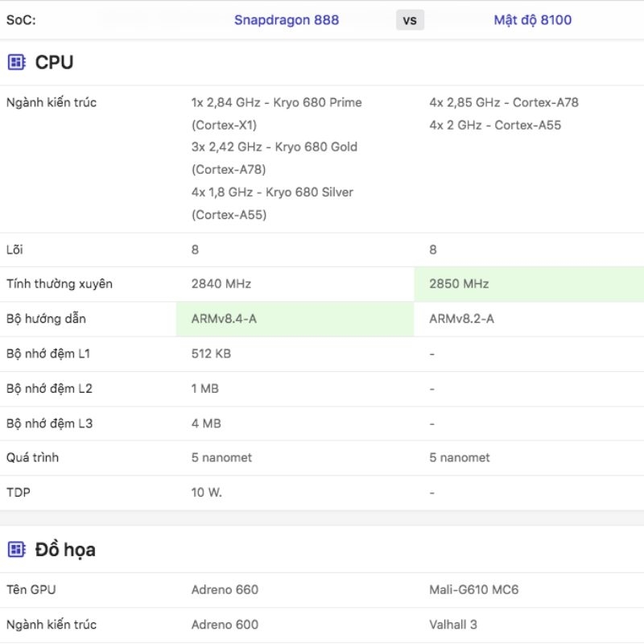Click the Lõi row label
644x644 pixels.
[14, 250]
